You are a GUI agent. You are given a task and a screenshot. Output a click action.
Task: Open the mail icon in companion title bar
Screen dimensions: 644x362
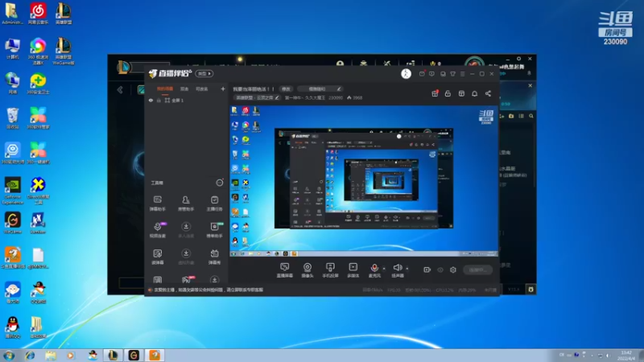422,74
